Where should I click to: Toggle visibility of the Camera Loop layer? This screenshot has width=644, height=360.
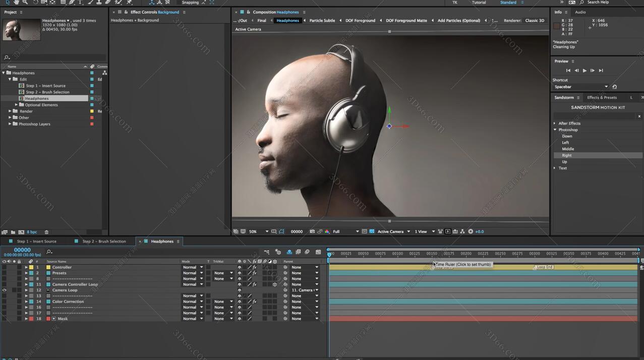(x=5, y=290)
